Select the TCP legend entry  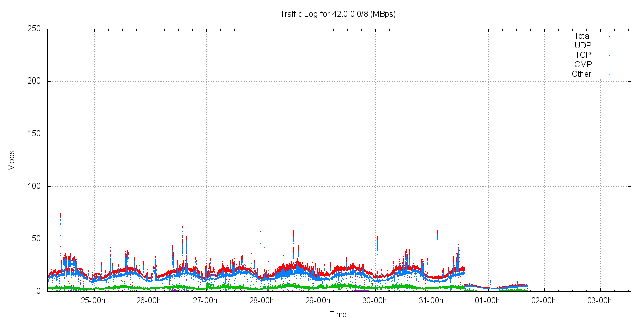583,55
